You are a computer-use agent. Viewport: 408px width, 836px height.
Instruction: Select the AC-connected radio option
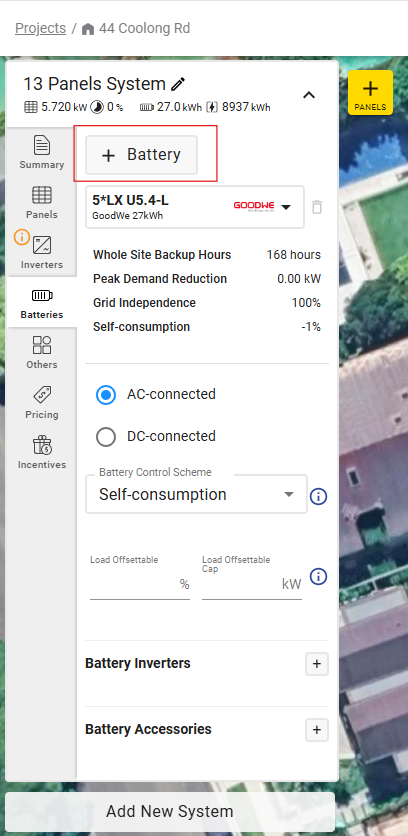[x=106, y=395]
